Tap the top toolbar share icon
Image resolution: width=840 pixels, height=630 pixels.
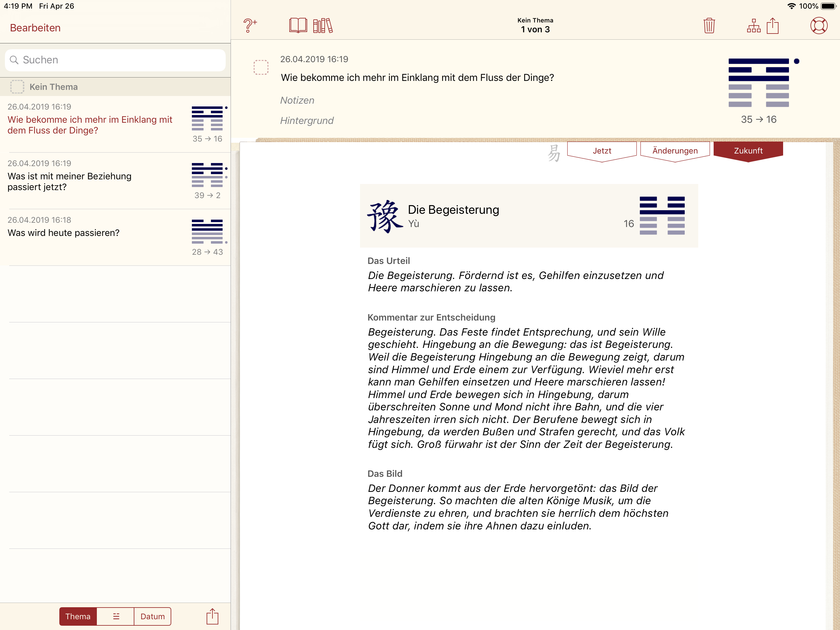[x=772, y=26]
